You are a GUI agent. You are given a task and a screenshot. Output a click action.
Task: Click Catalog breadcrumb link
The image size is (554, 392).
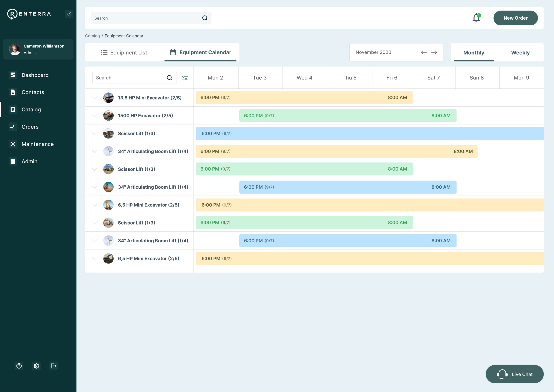[92, 36]
